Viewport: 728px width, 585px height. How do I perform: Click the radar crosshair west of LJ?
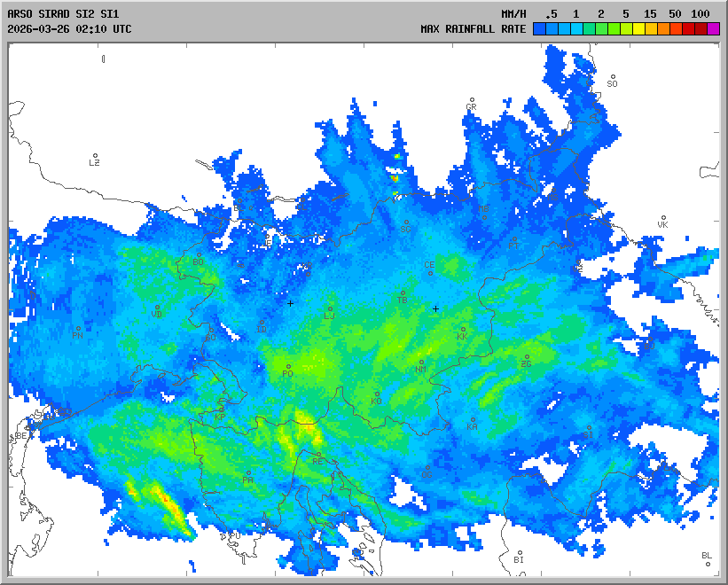290,304
